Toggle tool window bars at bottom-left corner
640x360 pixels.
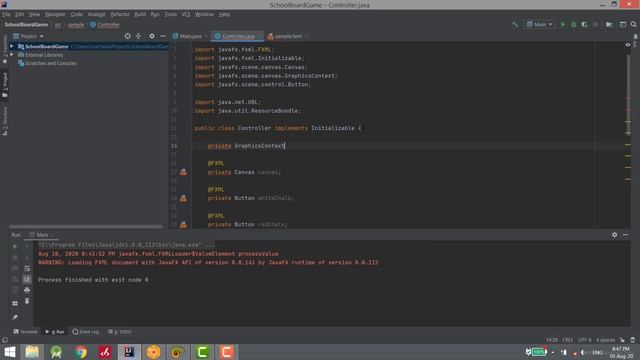coord(5,340)
